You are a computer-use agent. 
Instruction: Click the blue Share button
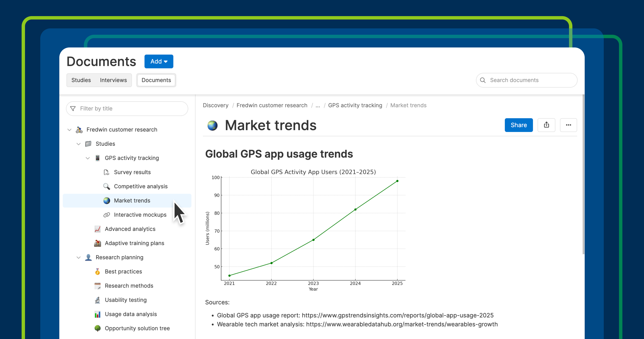519,125
